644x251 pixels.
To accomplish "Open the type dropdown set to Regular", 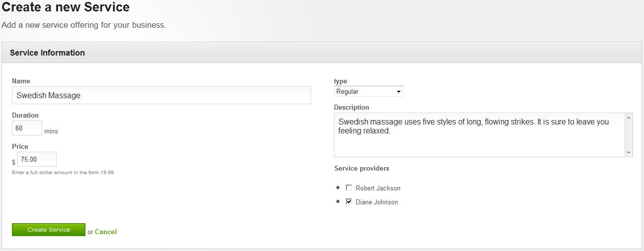I will [x=368, y=91].
